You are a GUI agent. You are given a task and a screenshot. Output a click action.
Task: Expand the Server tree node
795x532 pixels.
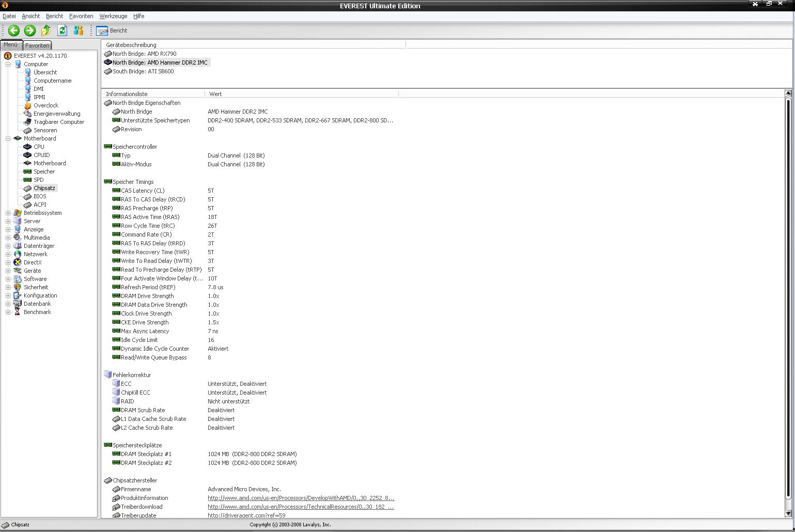(8, 221)
